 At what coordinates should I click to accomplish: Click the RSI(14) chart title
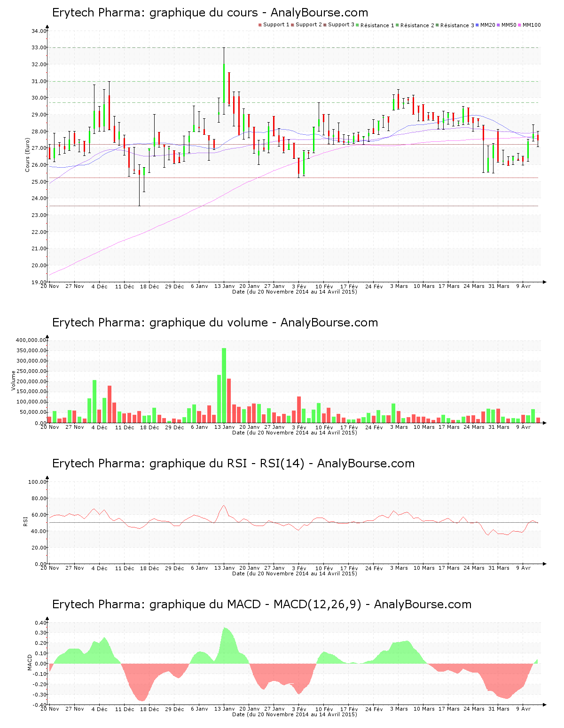(x=233, y=464)
